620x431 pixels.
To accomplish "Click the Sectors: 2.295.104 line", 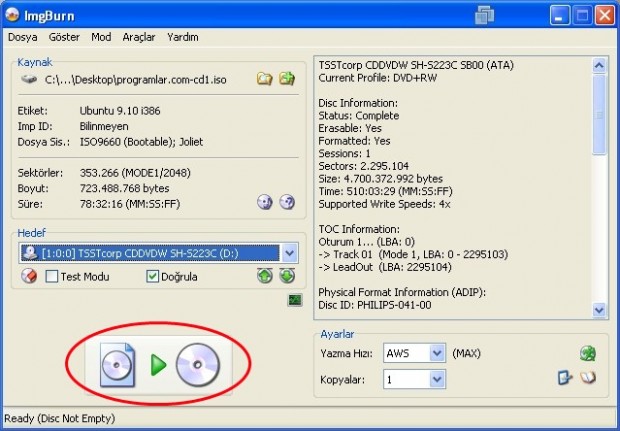I will click(363, 166).
